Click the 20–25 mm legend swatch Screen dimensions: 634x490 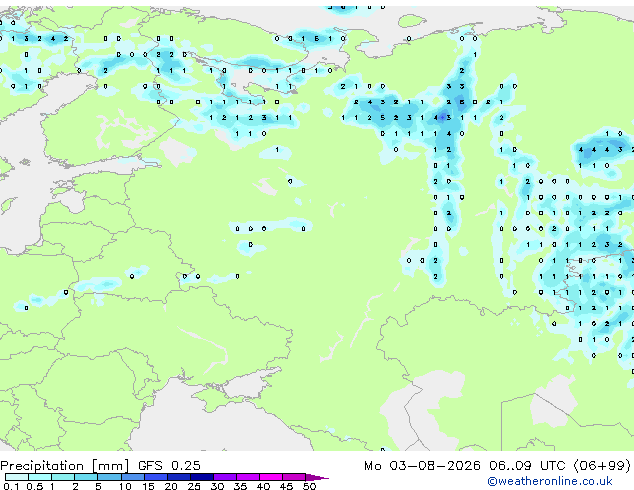179,477
